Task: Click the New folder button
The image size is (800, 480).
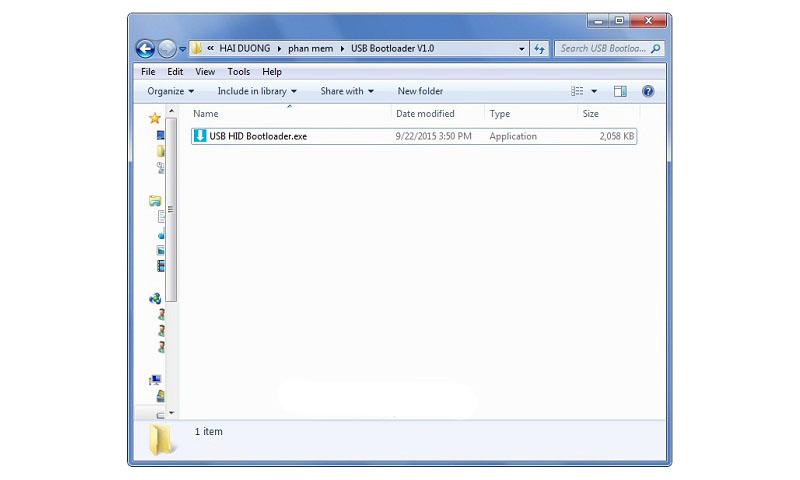Action: click(420, 91)
